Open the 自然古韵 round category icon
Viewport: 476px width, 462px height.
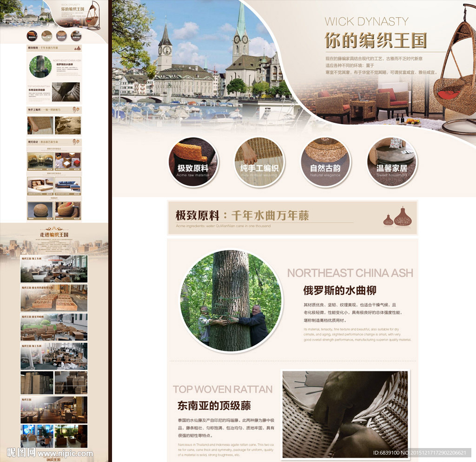pos(325,162)
